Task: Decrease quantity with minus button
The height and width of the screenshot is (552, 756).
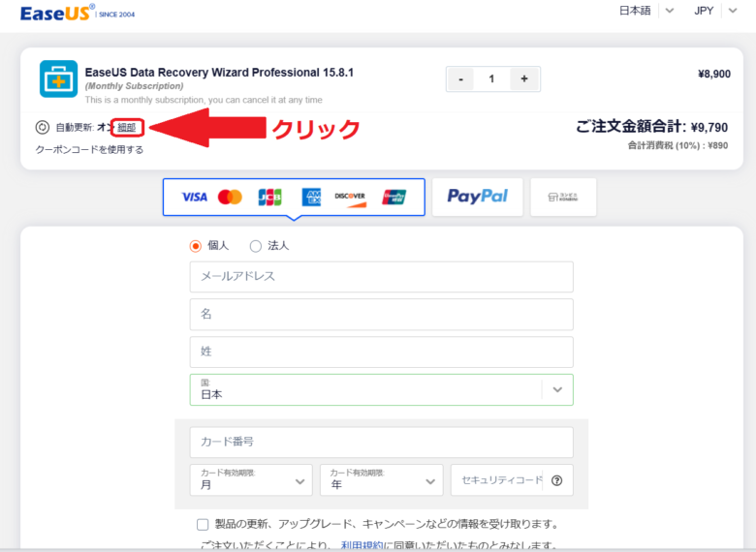Action: click(x=461, y=79)
